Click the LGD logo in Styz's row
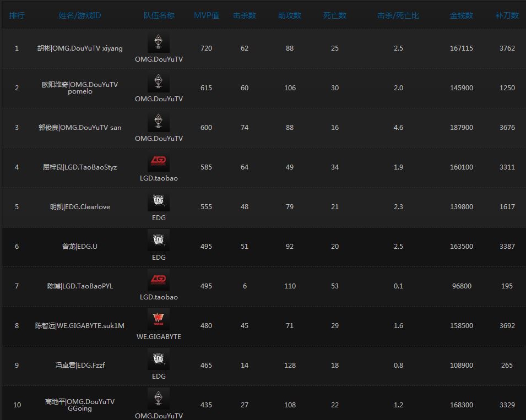 [x=159, y=162]
